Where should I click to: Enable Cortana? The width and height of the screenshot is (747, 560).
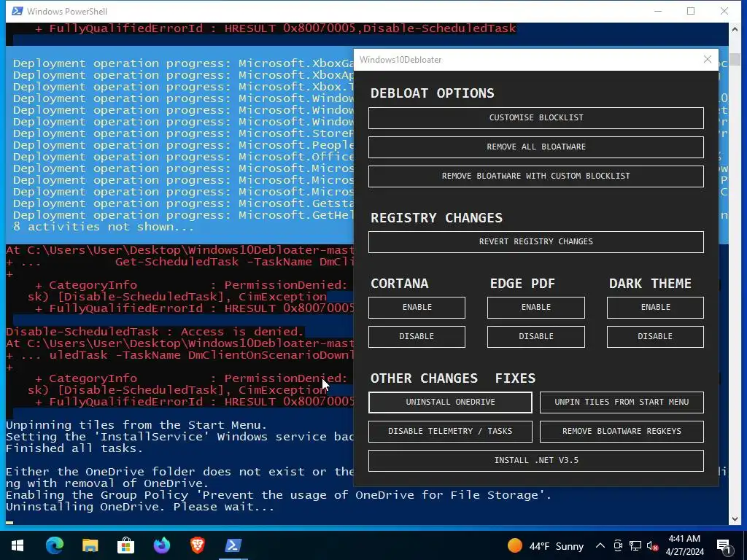tap(417, 307)
